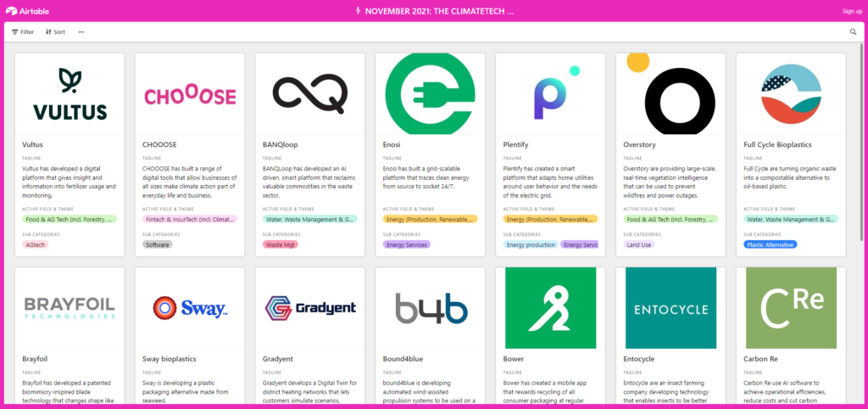The width and height of the screenshot is (868, 409).
Task: Click the AGtech sub category tag
Action: coord(36,244)
